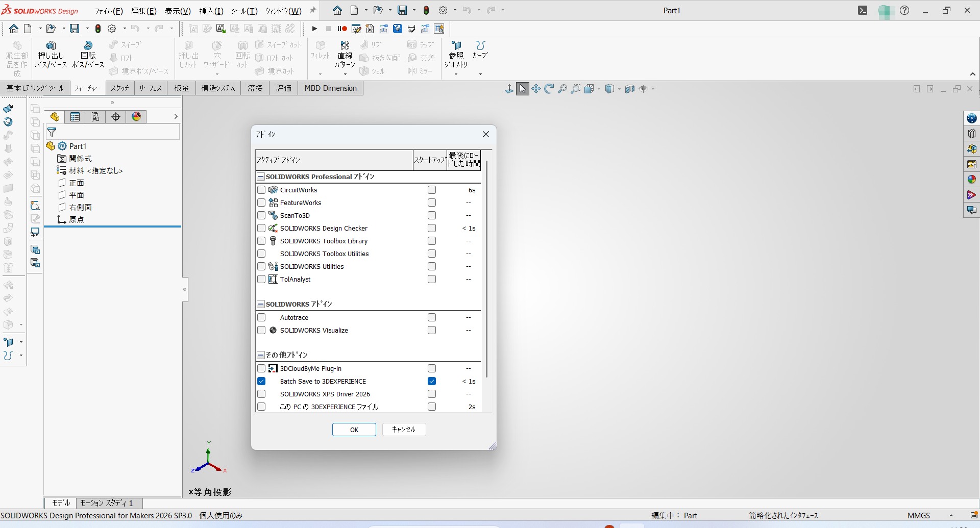Click the Home icon in the title bar
The height and width of the screenshot is (528, 980).
click(337, 10)
